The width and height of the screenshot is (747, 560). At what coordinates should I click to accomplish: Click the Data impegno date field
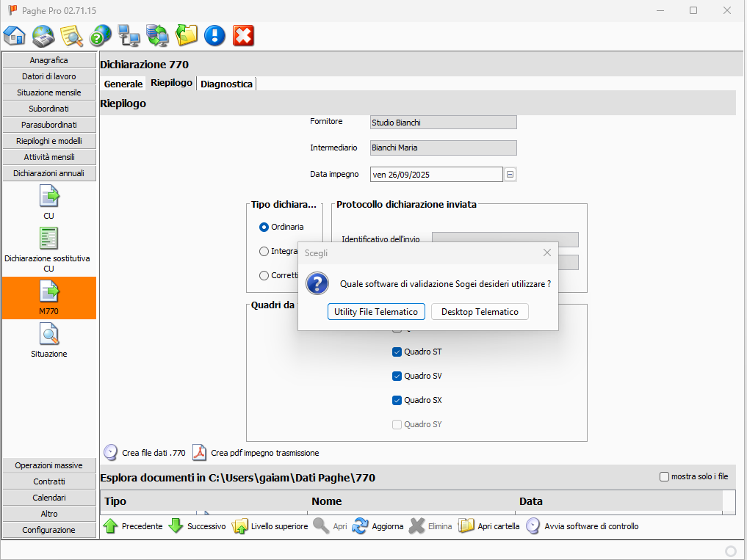436,175
